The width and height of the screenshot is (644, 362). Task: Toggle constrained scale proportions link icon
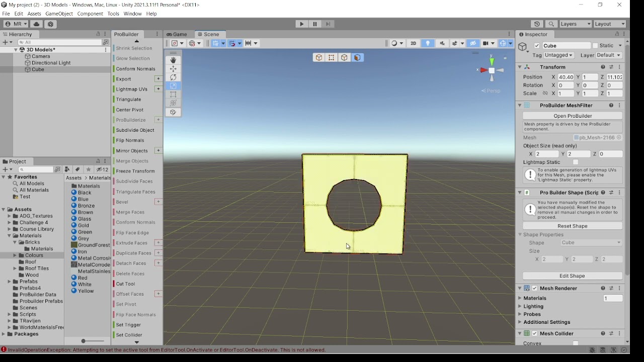(x=545, y=94)
